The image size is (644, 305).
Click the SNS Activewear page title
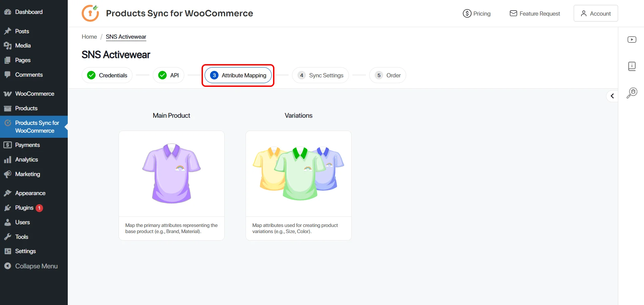[x=116, y=55]
